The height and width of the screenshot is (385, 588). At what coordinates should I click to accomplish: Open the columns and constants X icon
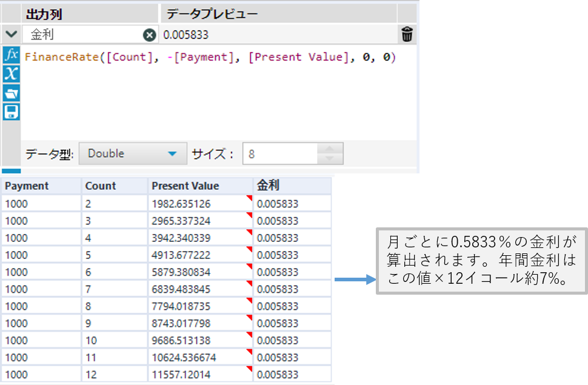pos(11,74)
